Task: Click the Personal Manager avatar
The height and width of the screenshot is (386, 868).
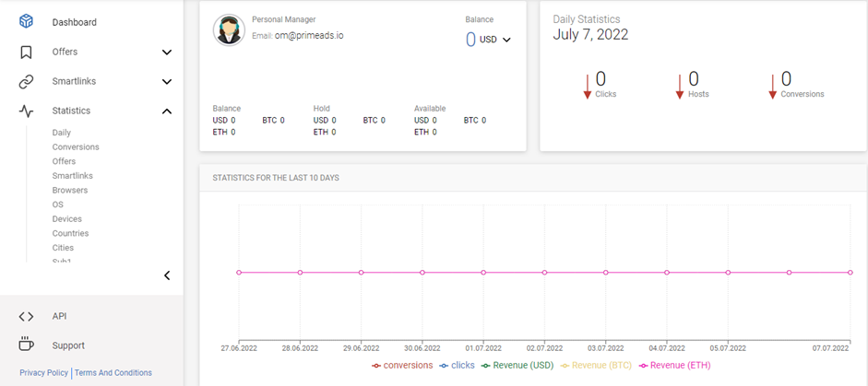Action: (229, 30)
